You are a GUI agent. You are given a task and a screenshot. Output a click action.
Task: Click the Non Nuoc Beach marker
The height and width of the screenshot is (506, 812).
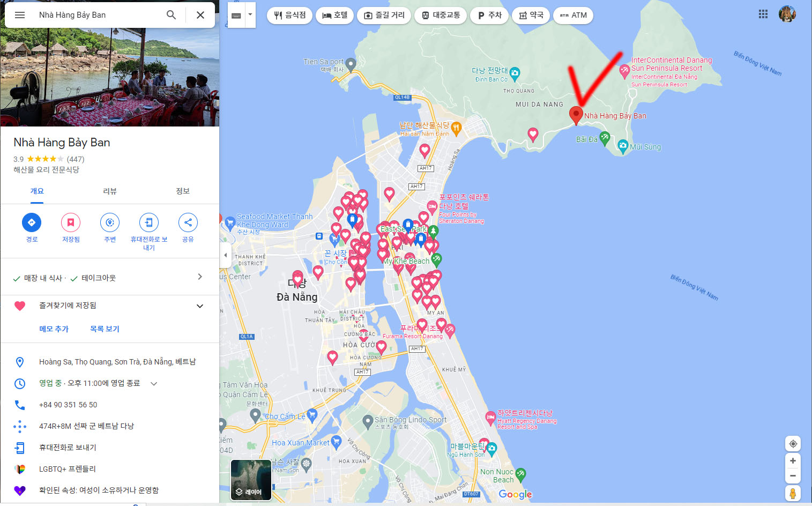(x=520, y=474)
